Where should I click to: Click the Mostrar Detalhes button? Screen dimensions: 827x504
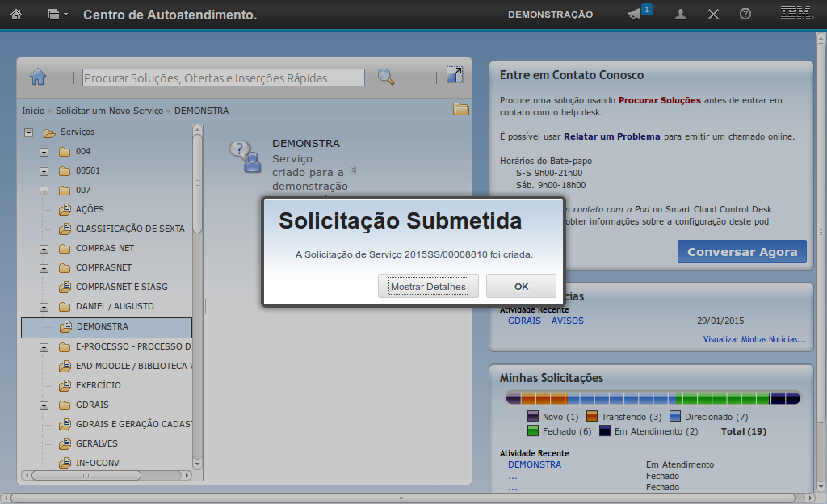point(428,287)
